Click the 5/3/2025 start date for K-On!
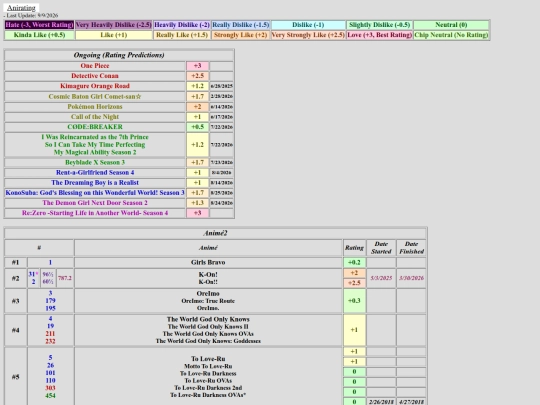Viewport: 540px width, 405px height. pyautogui.click(x=381, y=278)
